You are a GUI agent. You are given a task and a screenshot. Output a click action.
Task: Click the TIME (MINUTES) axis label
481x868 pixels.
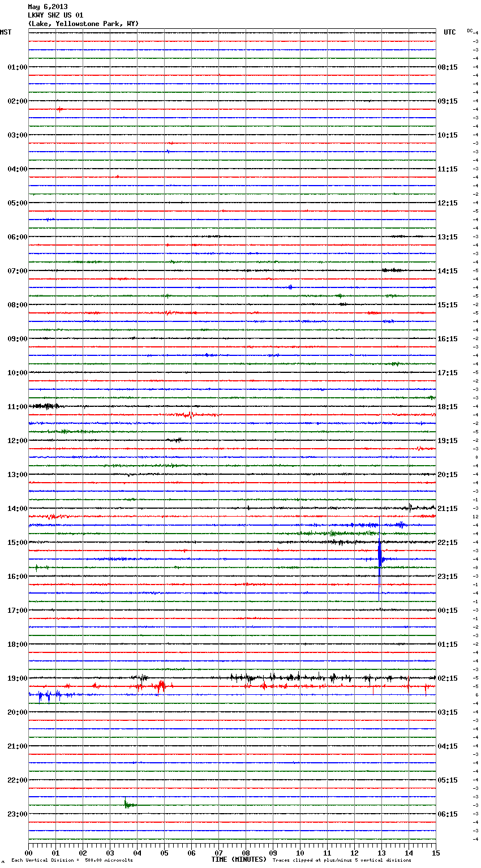(239, 859)
